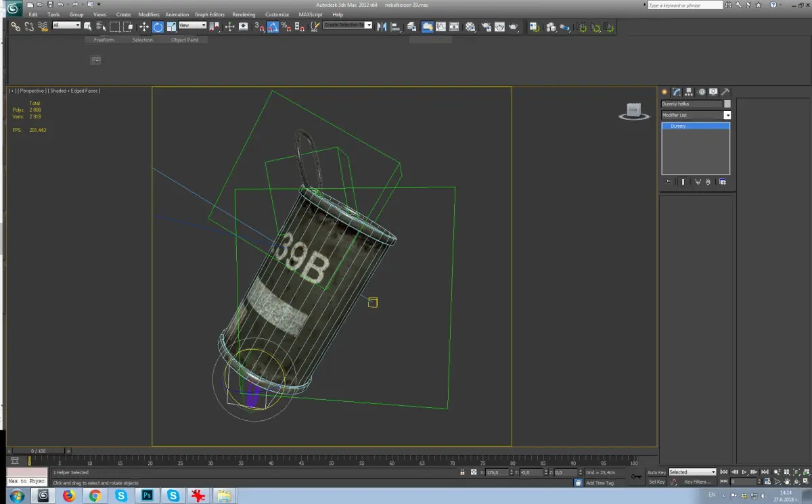Viewport: 812px width, 504px height.
Task: Toggle the Angle Snap button
Action: pos(272,27)
